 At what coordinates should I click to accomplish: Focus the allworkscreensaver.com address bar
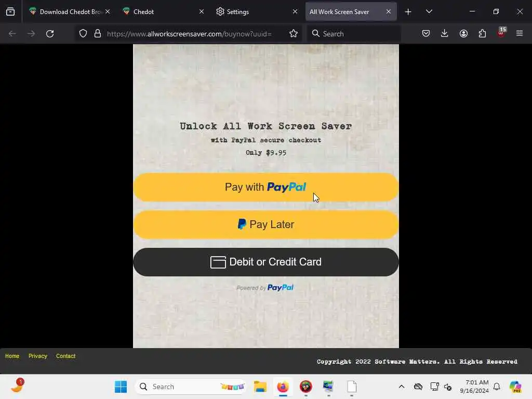click(x=189, y=34)
